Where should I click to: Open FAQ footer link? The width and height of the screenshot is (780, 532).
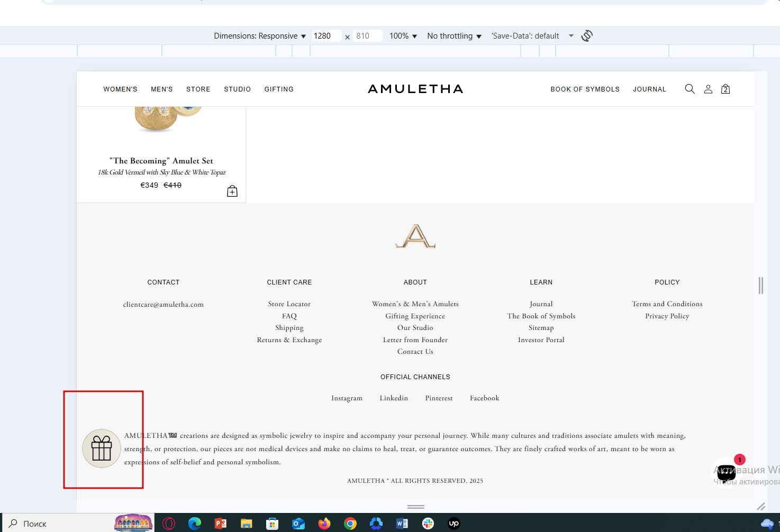(289, 316)
